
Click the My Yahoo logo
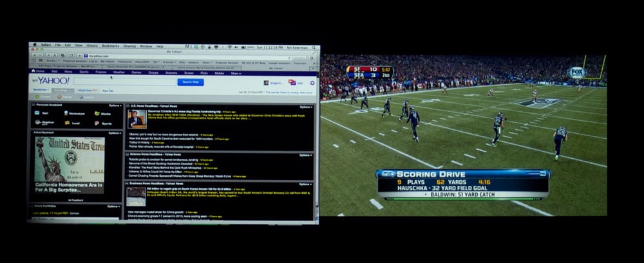pyautogui.click(x=52, y=81)
